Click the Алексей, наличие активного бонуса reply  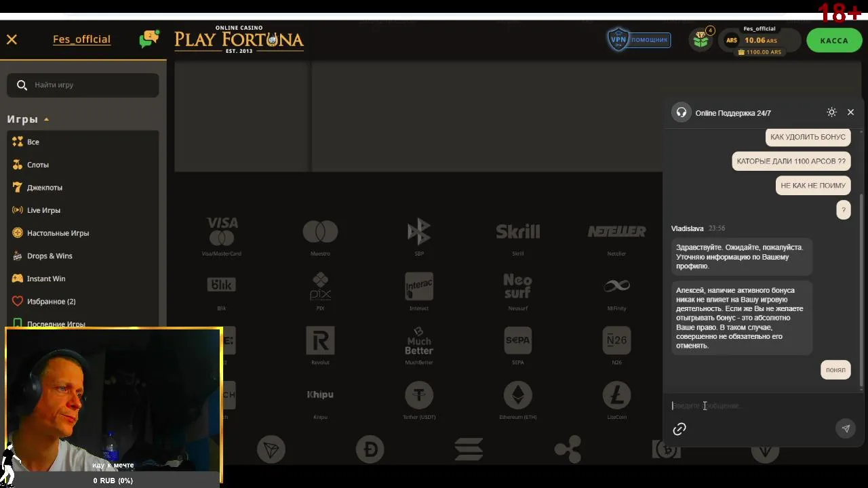tap(741, 318)
